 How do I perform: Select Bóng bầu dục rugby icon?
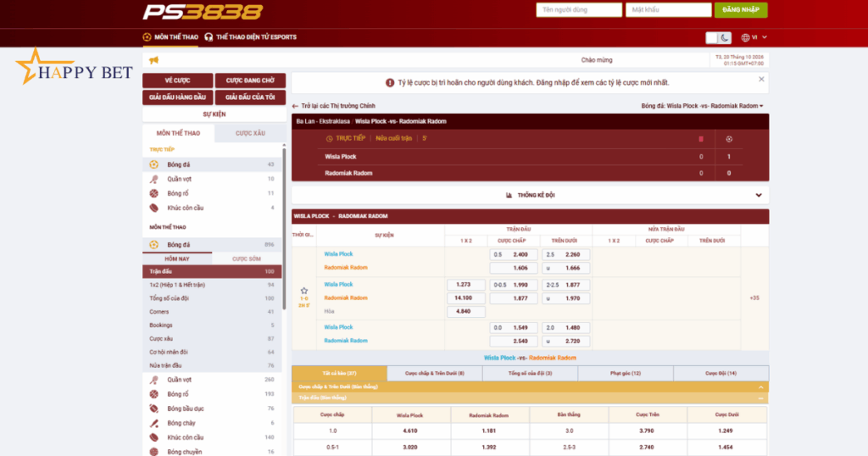[x=154, y=409]
